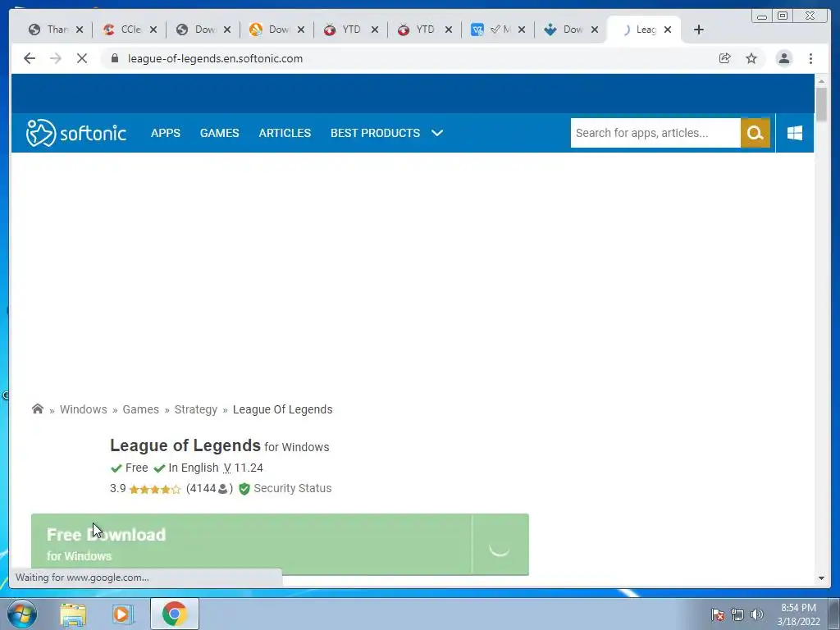Open the clock showing 8:54 PM
Viewport: 840px width, 630px height.
point(799,614)
